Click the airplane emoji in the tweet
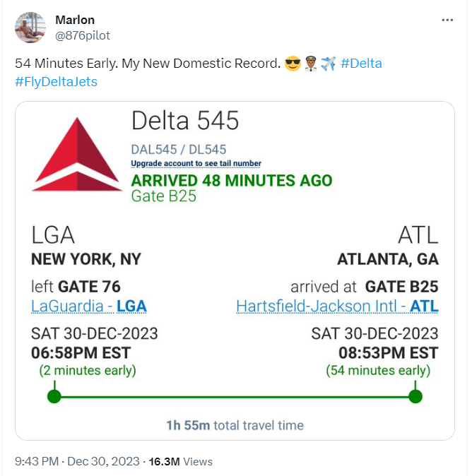The width and height of the screenshot is (472, 476). tap(327, 64)
